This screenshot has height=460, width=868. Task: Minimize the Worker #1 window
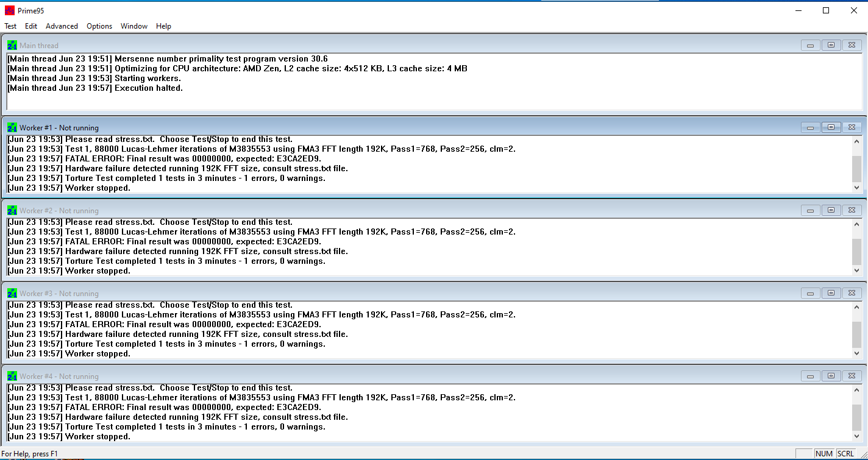(x=810, y=127)
